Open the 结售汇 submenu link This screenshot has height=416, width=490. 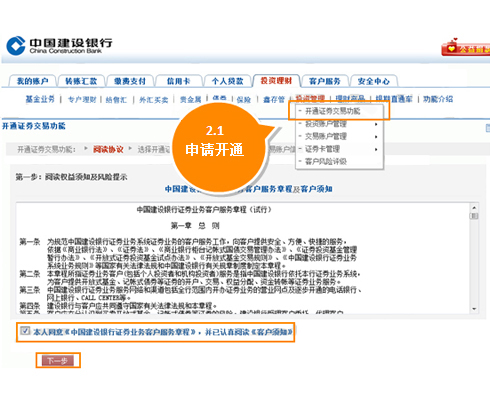[x=116, y=100]
